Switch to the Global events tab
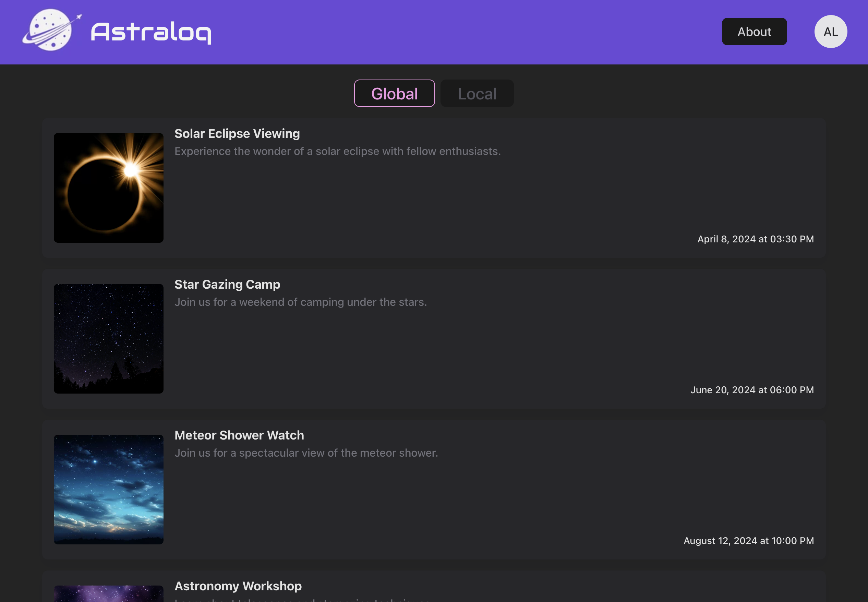 [394, 94]
